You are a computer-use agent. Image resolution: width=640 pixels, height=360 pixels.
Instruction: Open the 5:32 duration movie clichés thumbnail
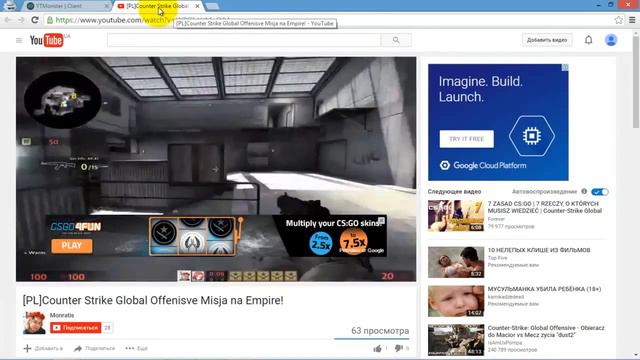[456, 262]
